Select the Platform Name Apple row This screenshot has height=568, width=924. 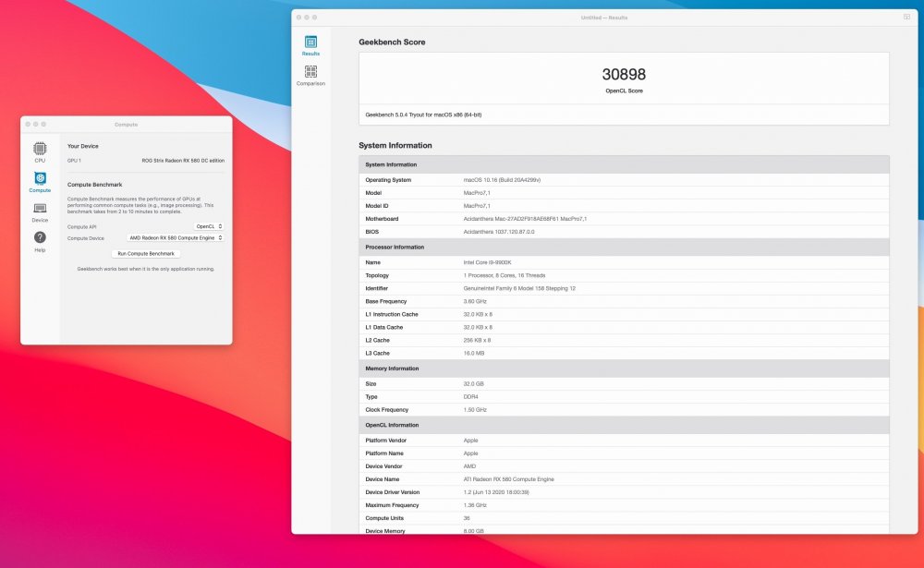pyautogui.click(x=624, y=453)
